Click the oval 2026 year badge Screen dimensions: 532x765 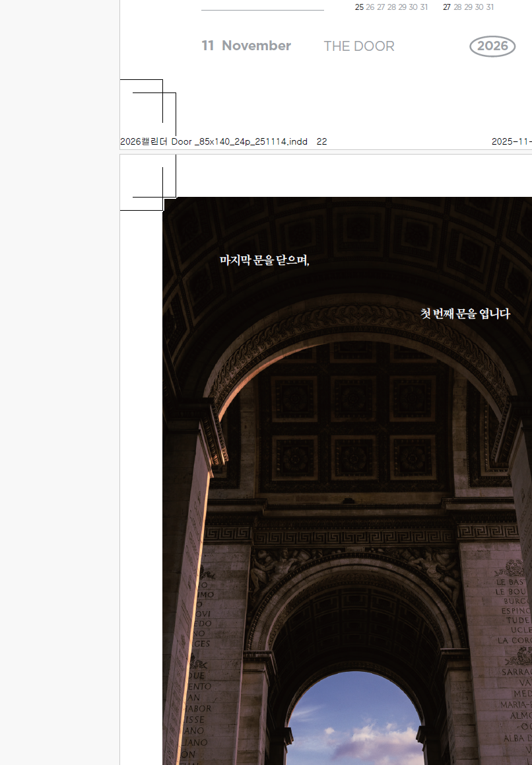[x=492, y=46]
